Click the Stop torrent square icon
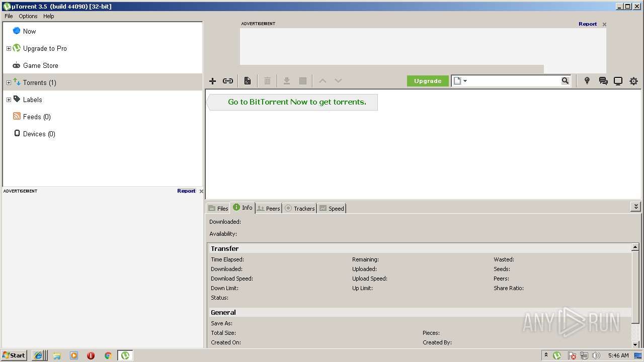The image size is (644, 362). 303,81
